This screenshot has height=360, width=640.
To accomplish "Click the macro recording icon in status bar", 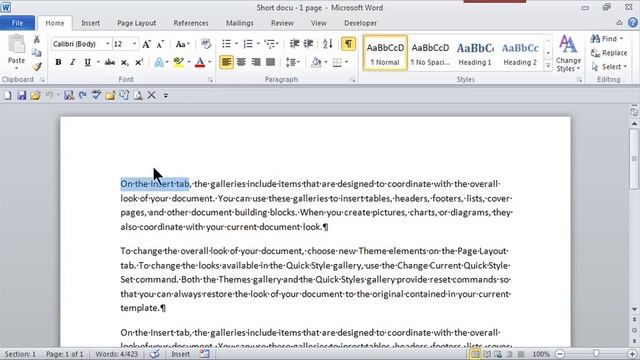I will click(x=204, y=354).
